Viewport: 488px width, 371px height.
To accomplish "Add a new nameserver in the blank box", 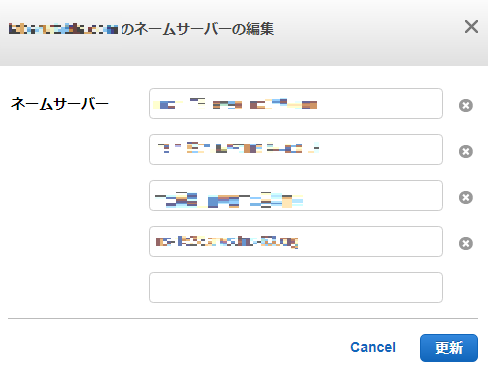I will point(296,288).
